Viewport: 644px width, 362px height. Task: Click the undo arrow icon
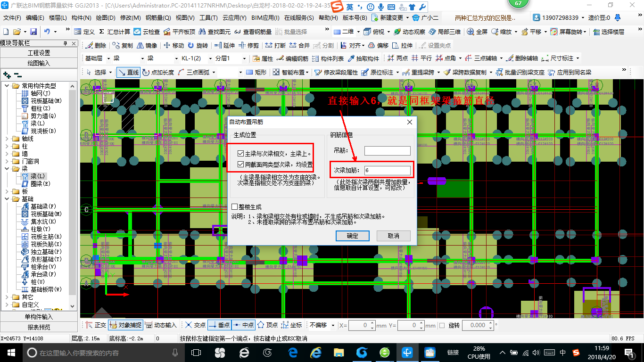tap(47, 32)
